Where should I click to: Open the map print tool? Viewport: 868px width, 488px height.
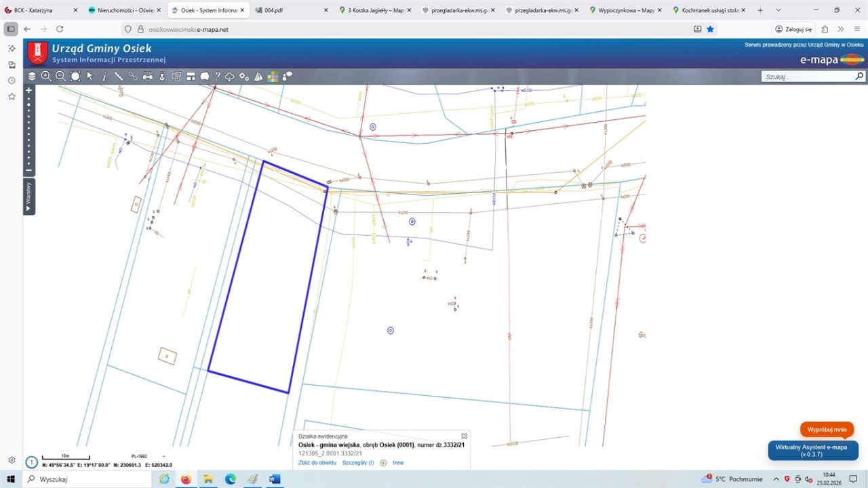(147, 77)
